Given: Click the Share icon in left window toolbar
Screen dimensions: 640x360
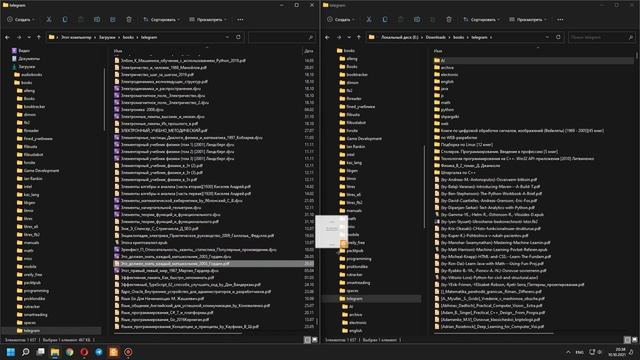Looking at the screenshot, I should (113, 20).
